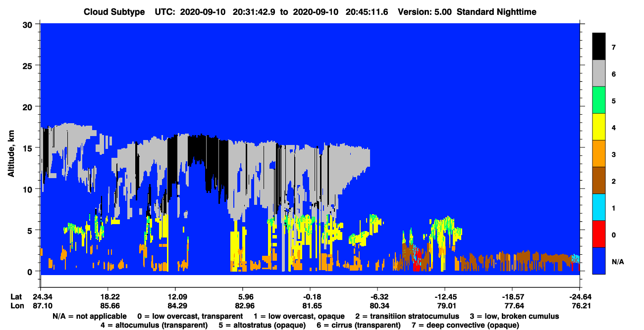Click the brown colorbar swatch labeled 2
The height and width of the screenshot is (330, 644).
tap(599, 181)
